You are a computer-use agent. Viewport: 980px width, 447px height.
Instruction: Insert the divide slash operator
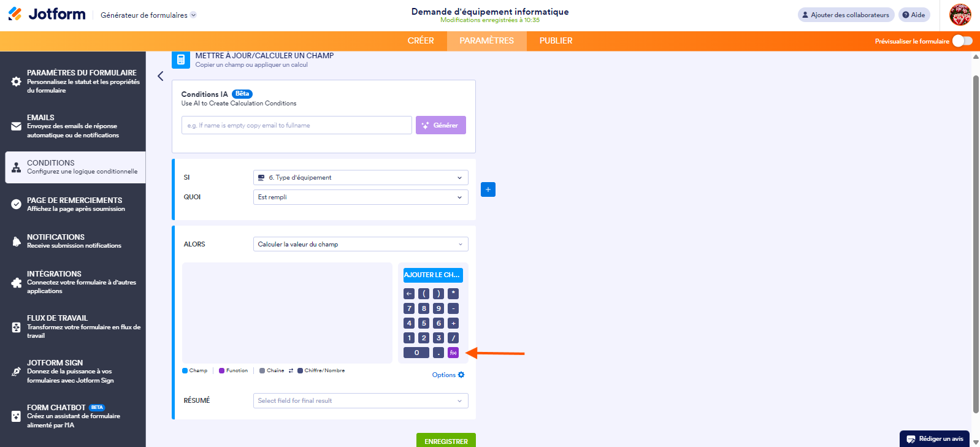[x=453, y=338]
